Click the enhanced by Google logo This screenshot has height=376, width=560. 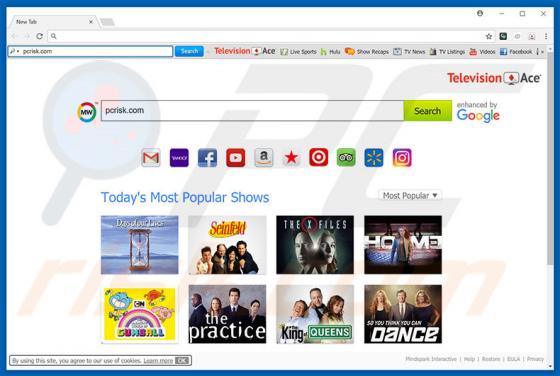point(478,111)
